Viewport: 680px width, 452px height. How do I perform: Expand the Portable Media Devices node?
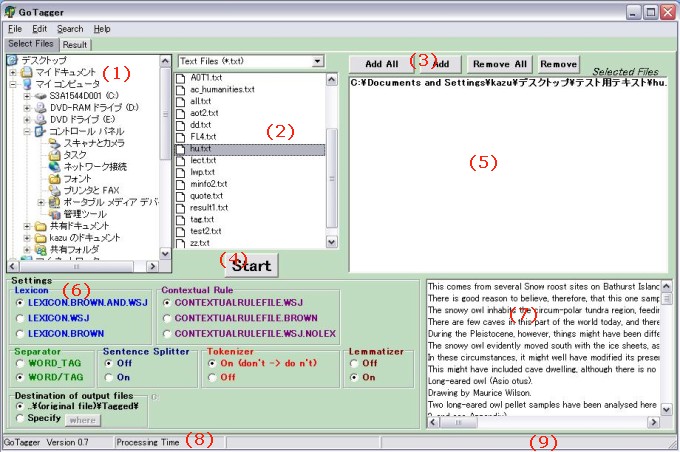[x=41, y=202]
